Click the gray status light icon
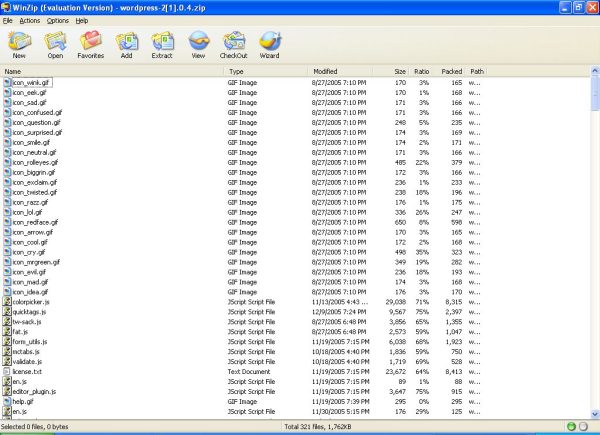600x435 pixels. [583, 427]
